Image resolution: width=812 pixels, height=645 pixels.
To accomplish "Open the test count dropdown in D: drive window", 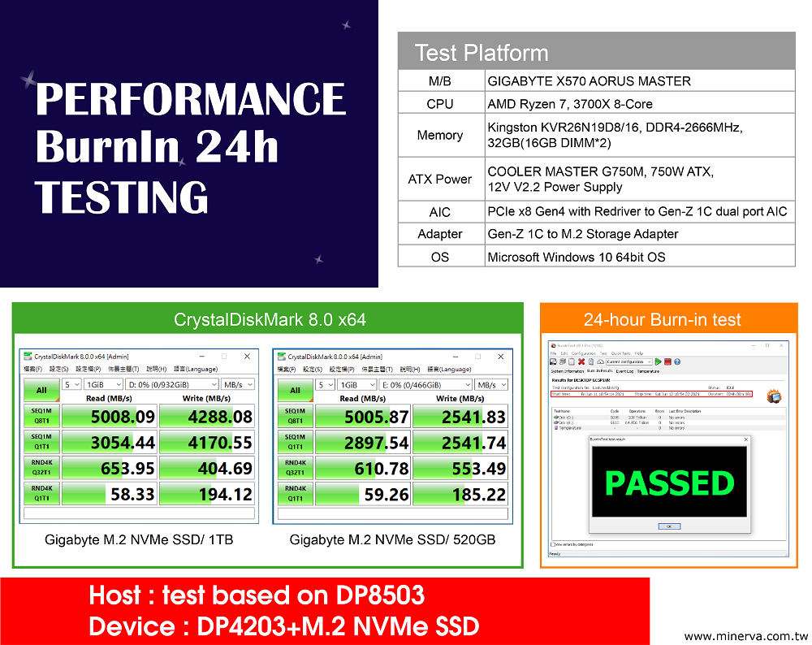I will click(71, 384).
